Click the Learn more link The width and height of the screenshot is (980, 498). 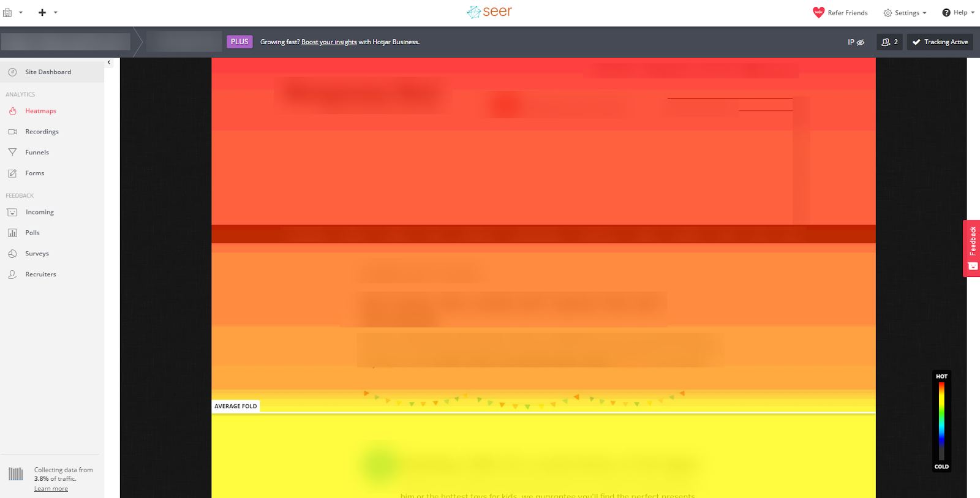tap(51, 489)
